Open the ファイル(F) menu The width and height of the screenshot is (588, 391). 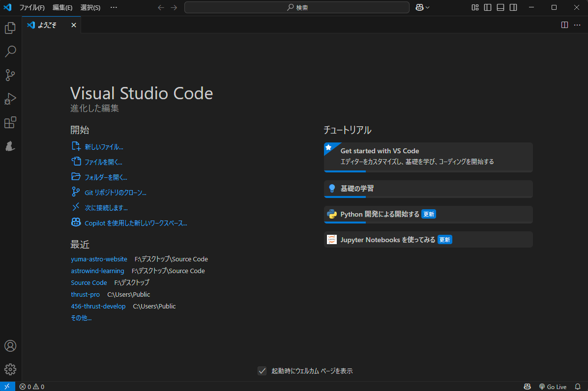32,7
